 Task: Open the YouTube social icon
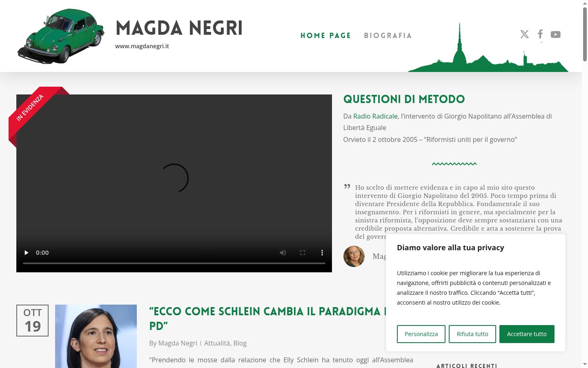[x=556, y=34]
